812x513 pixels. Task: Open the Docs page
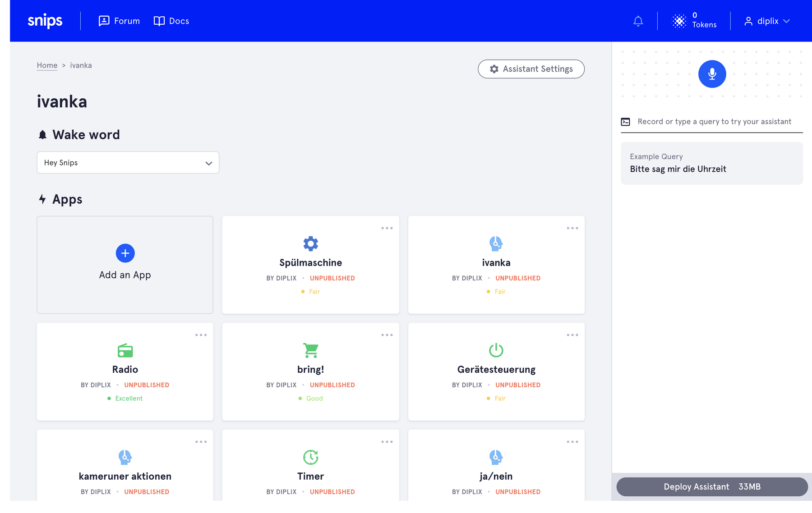(x=171, y=21)
